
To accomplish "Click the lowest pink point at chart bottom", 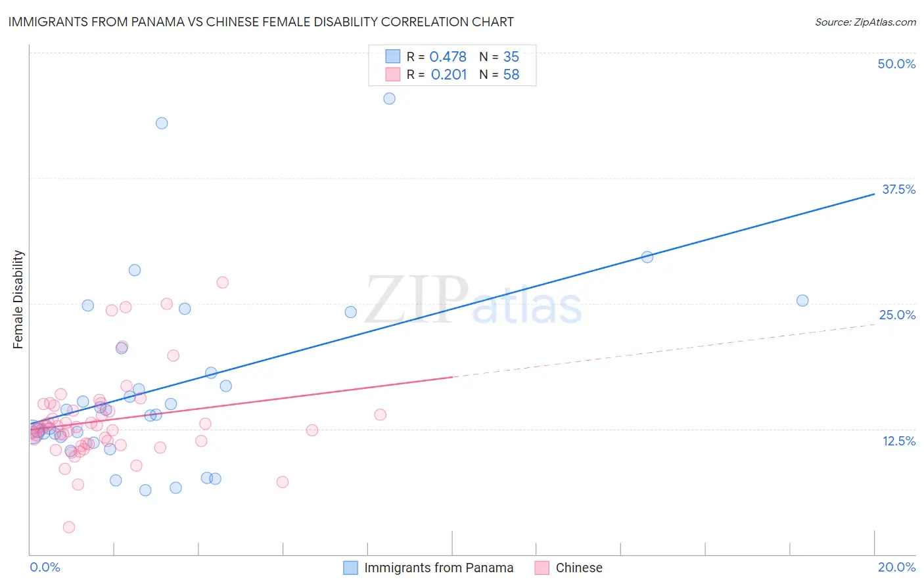I will coord(69,527).
